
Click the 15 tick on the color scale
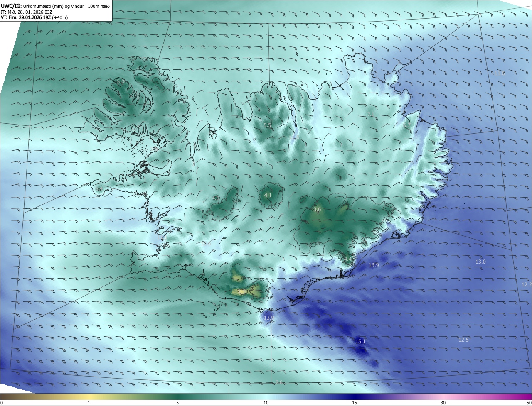355,403
